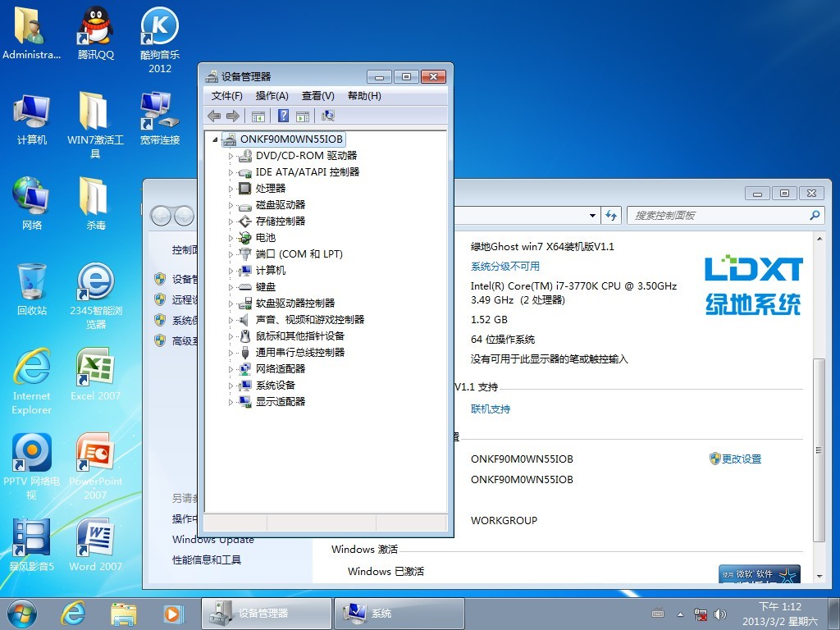Select the 计算机 desktop icon
The image size is (840, 630).
click(32, 119)
